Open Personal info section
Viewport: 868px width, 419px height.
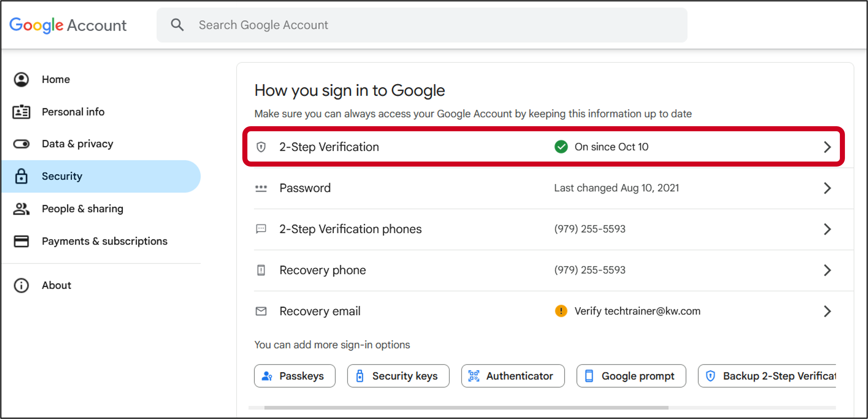pyautogui.click(x=101, y=112)
